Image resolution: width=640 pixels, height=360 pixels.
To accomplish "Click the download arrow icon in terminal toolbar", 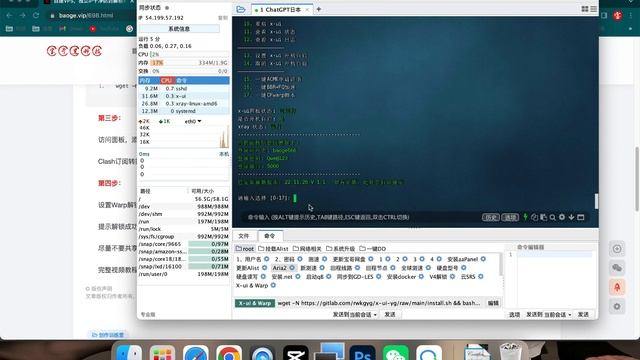I will click(x=571, y=217).
